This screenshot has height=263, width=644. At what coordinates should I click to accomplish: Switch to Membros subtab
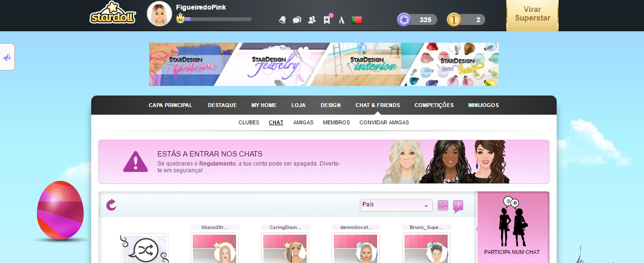(x=336, y=122)
